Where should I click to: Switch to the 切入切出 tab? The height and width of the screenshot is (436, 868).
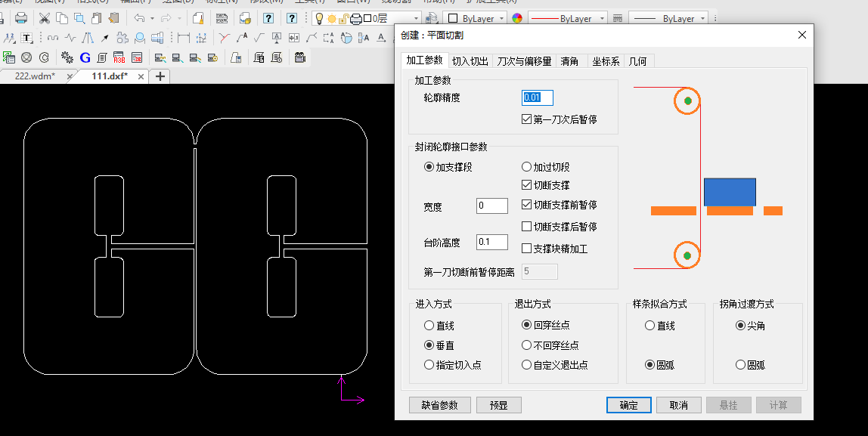tap(470, 61)
